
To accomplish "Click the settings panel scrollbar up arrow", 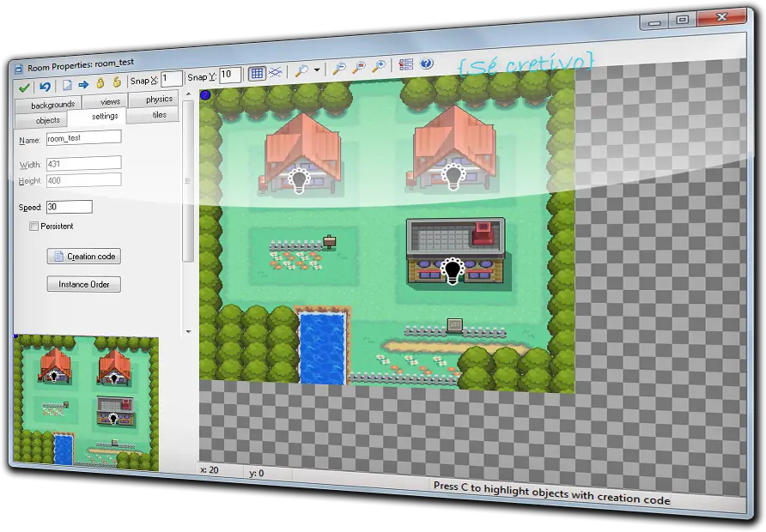I will click(188, 94).
